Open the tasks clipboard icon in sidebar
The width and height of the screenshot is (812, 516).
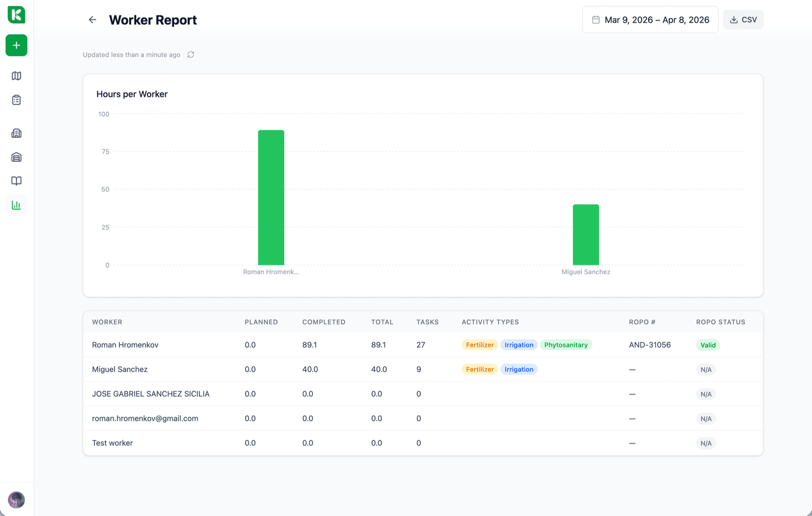(16, 100)
